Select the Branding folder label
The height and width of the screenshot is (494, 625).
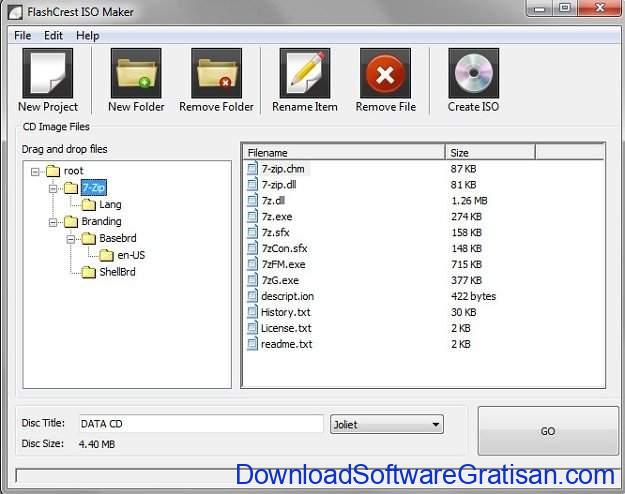102,221
